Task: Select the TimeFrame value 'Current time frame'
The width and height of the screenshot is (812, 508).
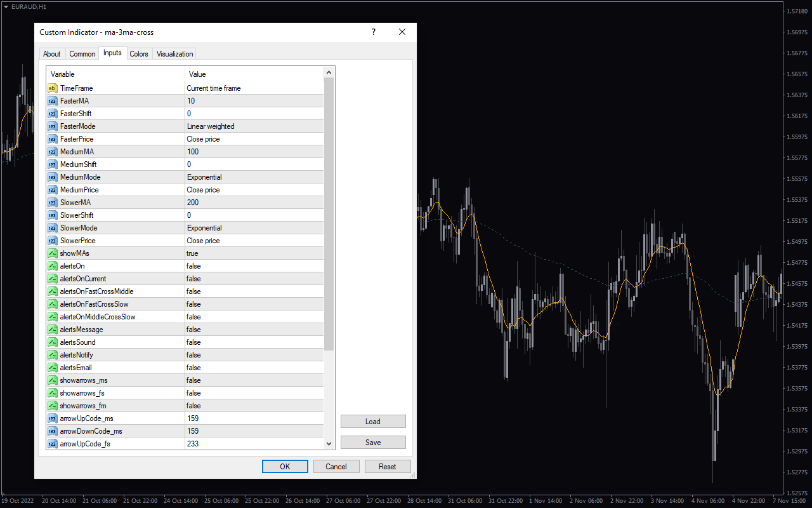Action: (214, 88)
